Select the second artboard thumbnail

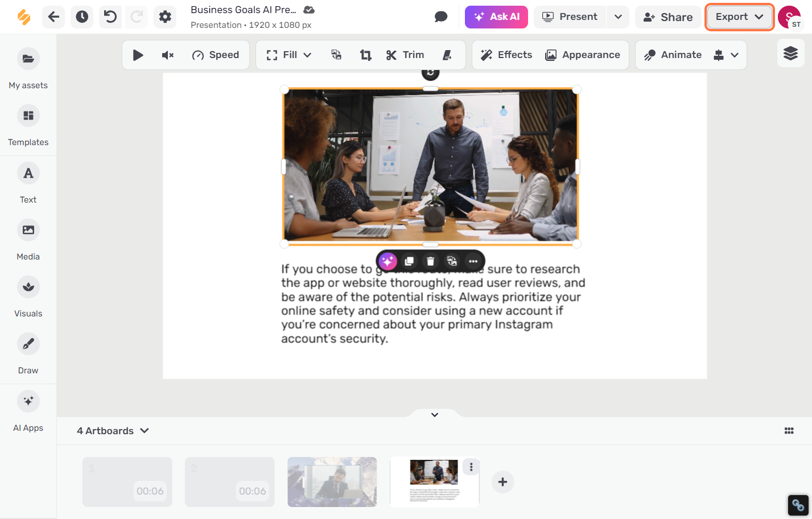coord(230,482)
